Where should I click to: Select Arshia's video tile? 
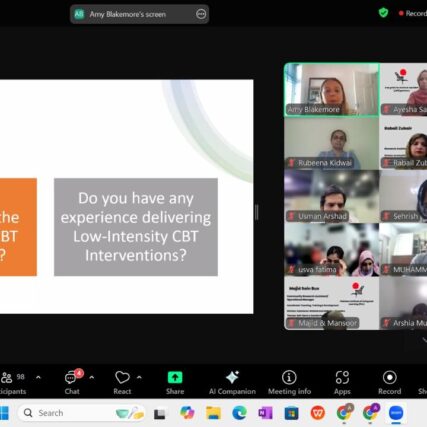click(404, 303)
